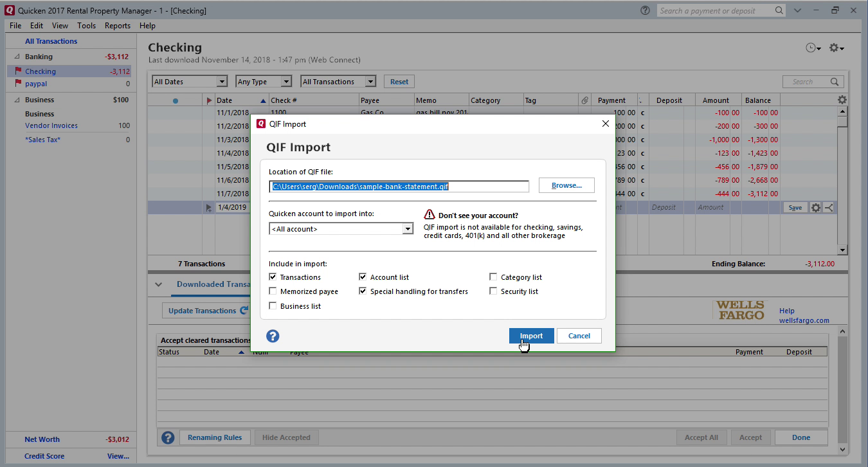
Task: Click the blue dot status column header
Action: tap(176, 100)
